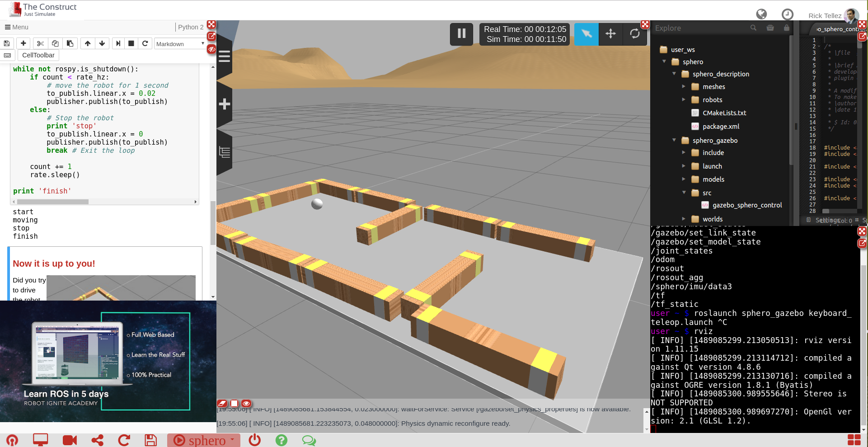Open chat with green speech bubbles
The image size is (868, 447).
pyautogui.click(x=309, y=440)
